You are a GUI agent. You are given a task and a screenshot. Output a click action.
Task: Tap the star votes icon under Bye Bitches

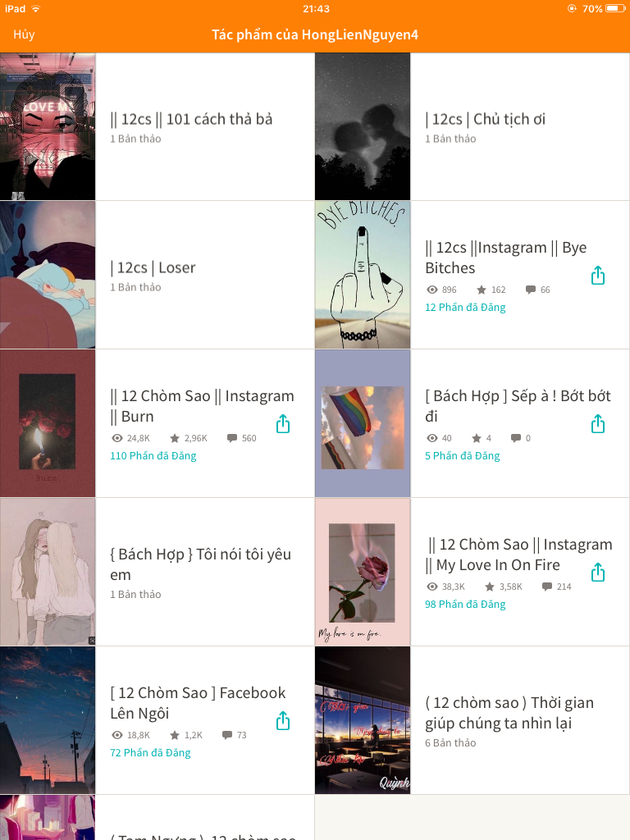[481, 290]
